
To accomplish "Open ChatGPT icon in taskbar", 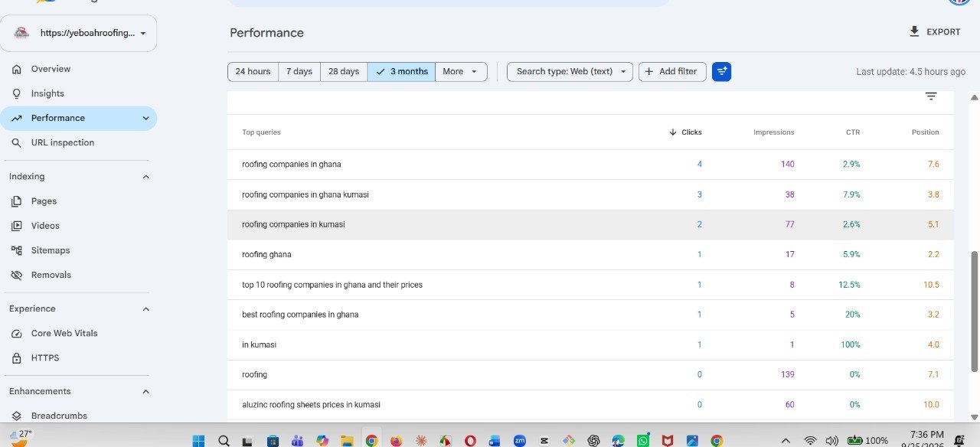I will click(593, 441).
